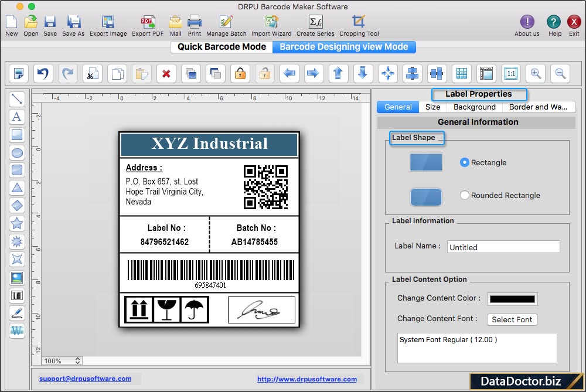Screen dimensions: 586x392
Task: Undo the last action
Action: [43, 73]
